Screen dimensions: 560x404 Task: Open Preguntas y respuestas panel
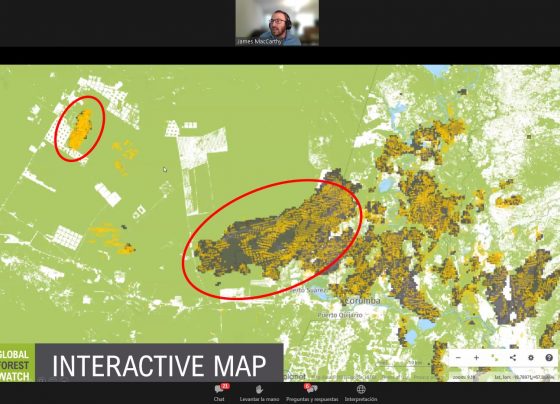(x=312, y=393)
